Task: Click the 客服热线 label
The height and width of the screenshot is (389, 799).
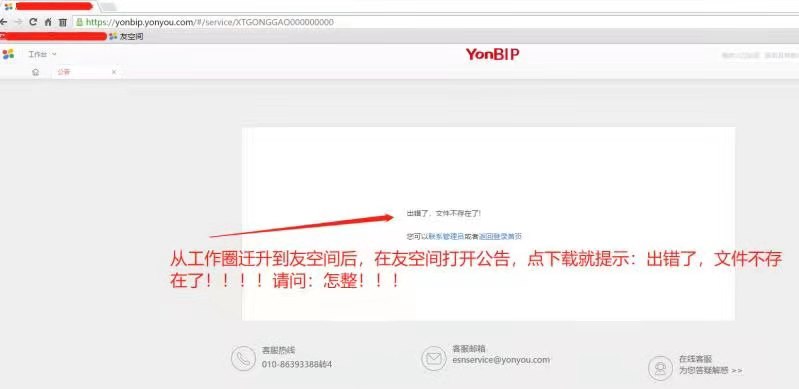Action: pos(278,350)
